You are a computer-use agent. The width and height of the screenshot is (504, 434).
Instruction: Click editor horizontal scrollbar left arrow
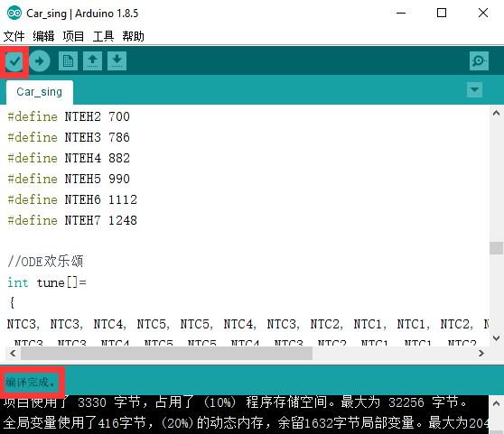pyautogui.click(x=13, y=354)
